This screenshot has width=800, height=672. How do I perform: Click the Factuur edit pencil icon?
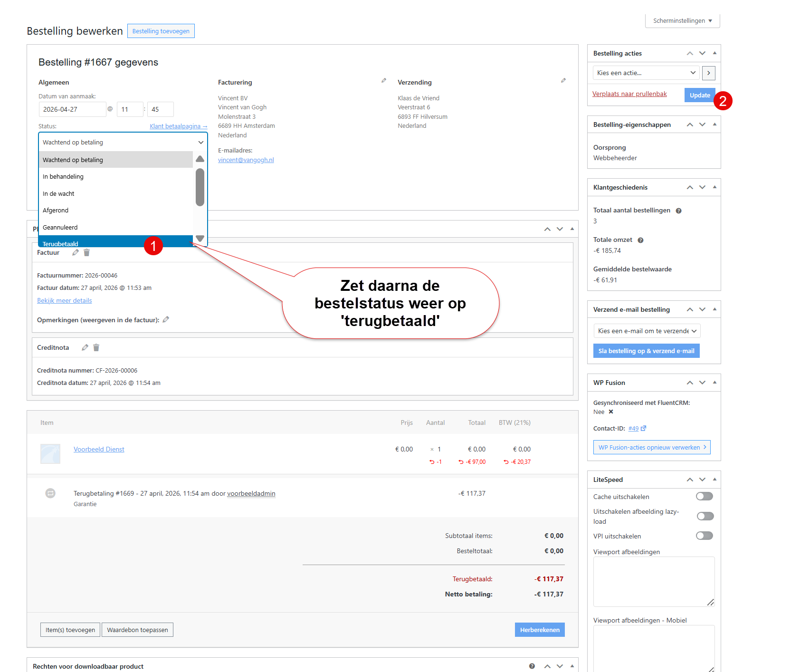[x=76, y=252]
